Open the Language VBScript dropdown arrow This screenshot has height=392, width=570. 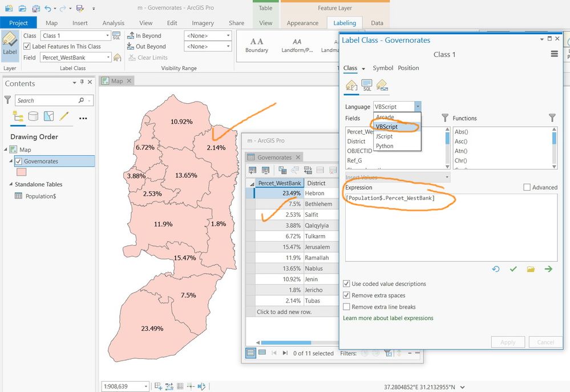pyautogui.click(x=417, y=107)
